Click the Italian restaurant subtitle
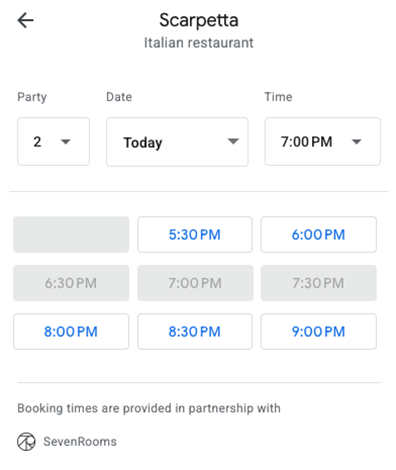This screenshot has width=396, height=470. click(x=199, y=43)
